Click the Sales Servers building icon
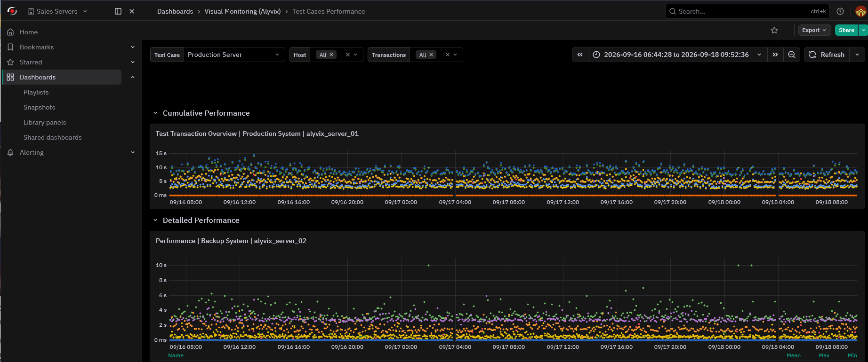Image resolution: width=868 pixels, height=362 pixels. [31, 11]
